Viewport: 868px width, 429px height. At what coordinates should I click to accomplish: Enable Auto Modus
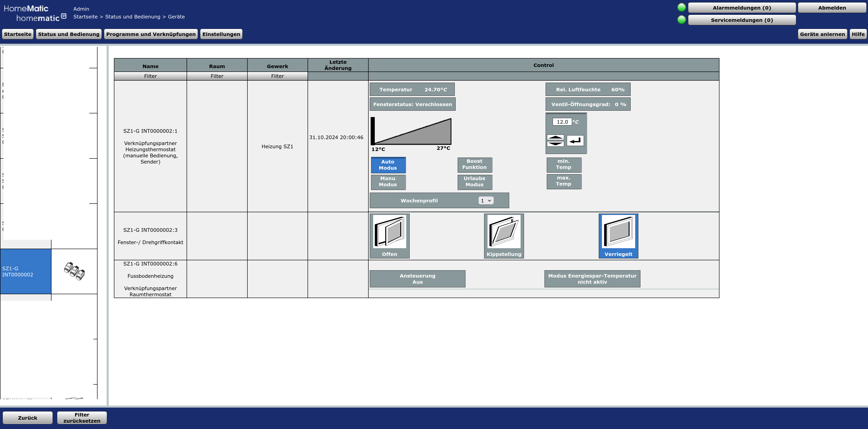click(x=388, y=165)
